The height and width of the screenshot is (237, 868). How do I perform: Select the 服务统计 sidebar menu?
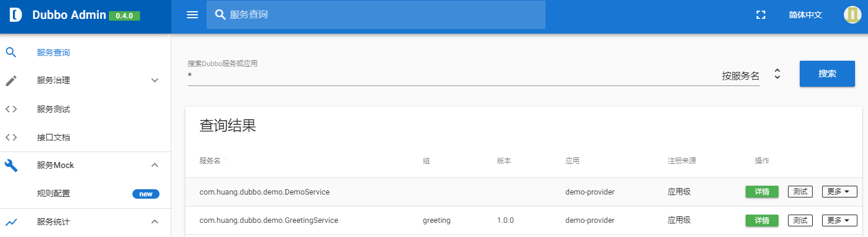pyautogui.click(x=54, y=222)
